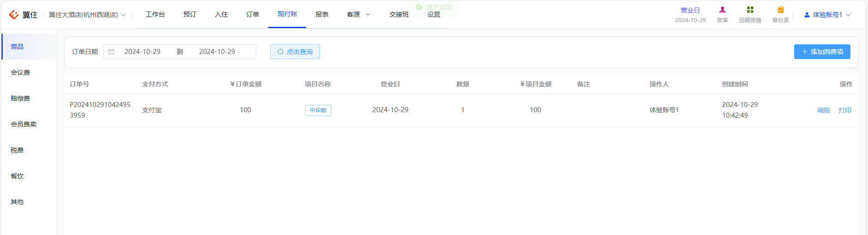The width and height of the screenshot is (868, 235).
Task: Click the 订单号 column header
Action: click(x=79, y=84)
